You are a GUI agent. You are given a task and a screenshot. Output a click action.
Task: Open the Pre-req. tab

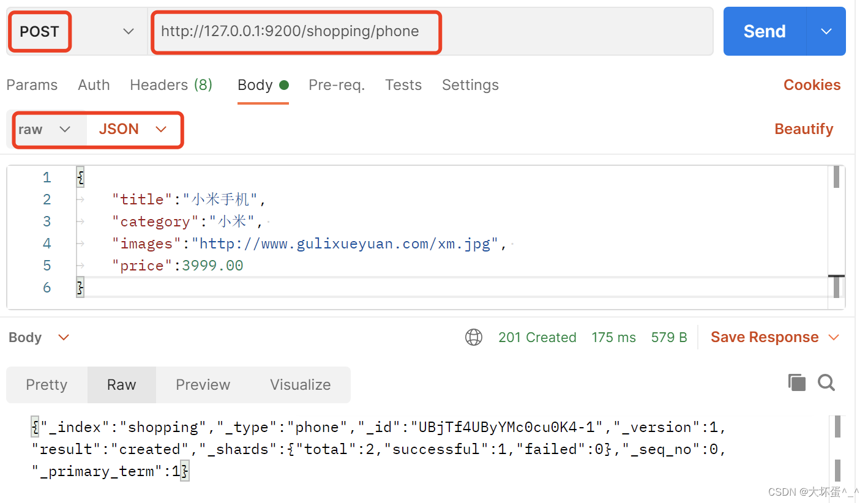pyautogui.click(x=337, y=85)
